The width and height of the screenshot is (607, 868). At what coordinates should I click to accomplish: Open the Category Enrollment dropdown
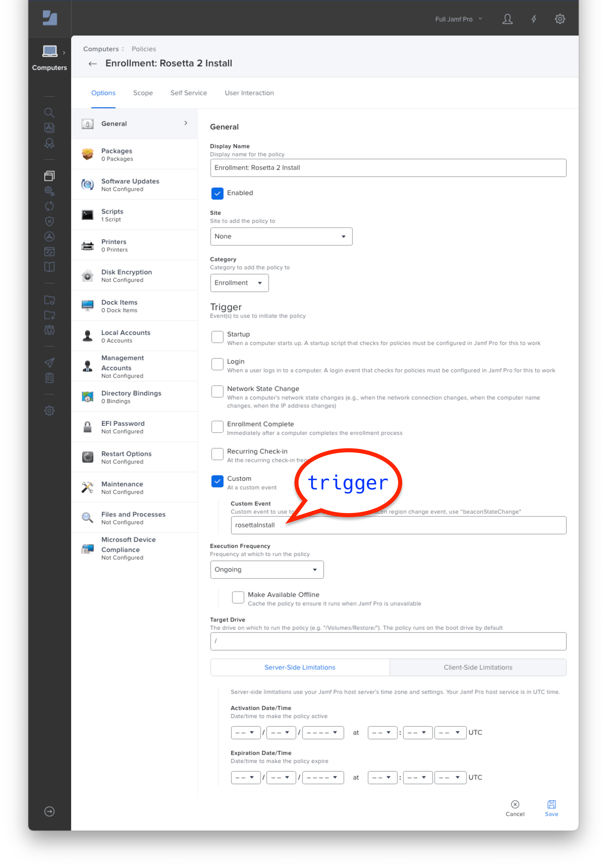pyautogui.click(x=239, y=283)
